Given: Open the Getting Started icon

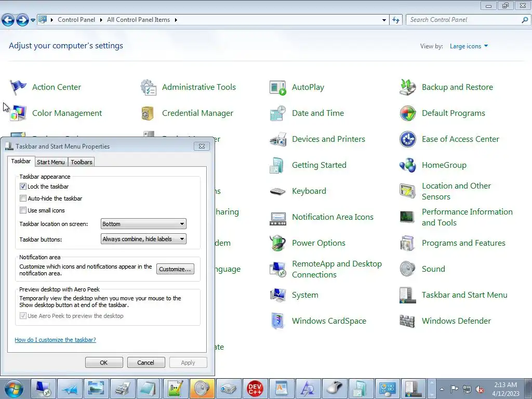Looking at the screenshot, I should (x=277, y=165).
